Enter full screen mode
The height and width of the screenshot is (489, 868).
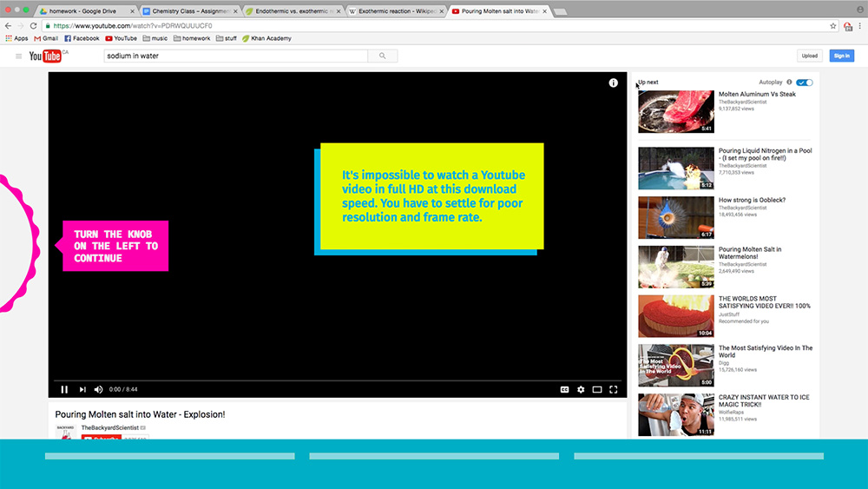point(614,389)
